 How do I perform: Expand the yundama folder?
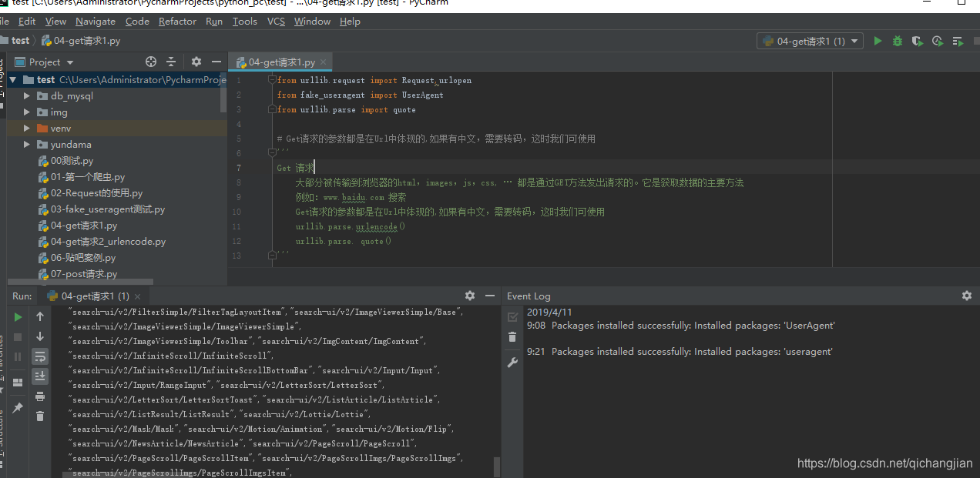point(27,145)
